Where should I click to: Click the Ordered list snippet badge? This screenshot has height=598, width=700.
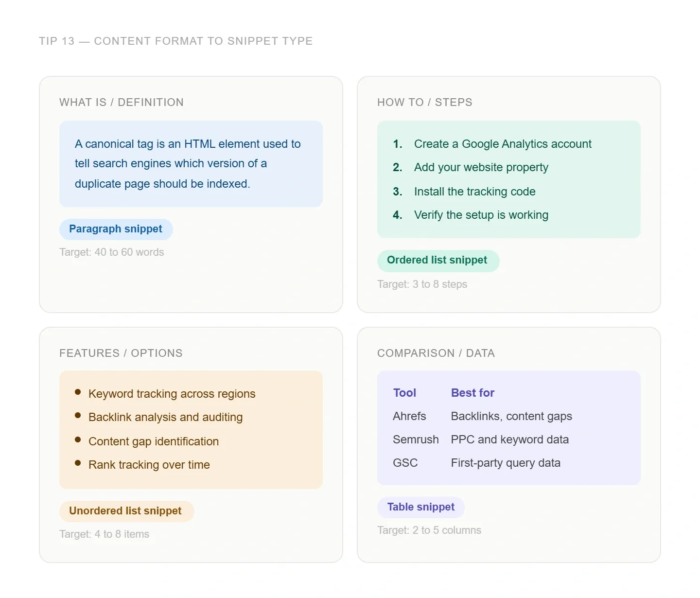pos(437,261)
